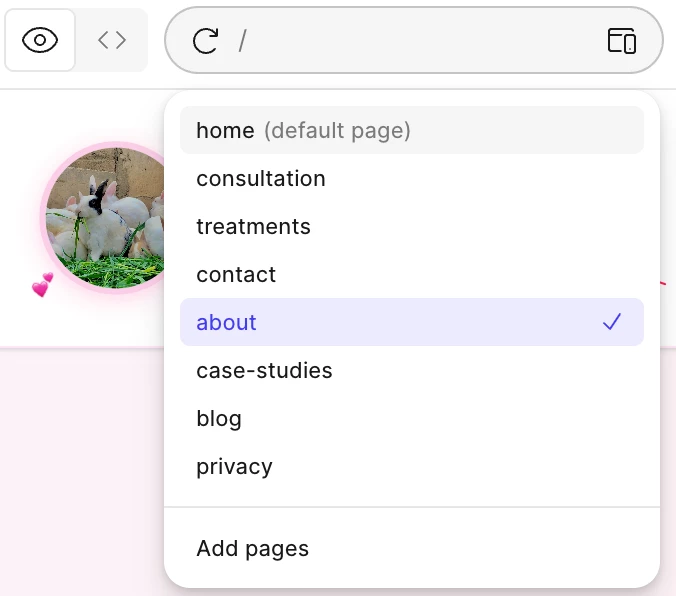
Task: Click the slash path in address bar
Action: pos(242,41)
